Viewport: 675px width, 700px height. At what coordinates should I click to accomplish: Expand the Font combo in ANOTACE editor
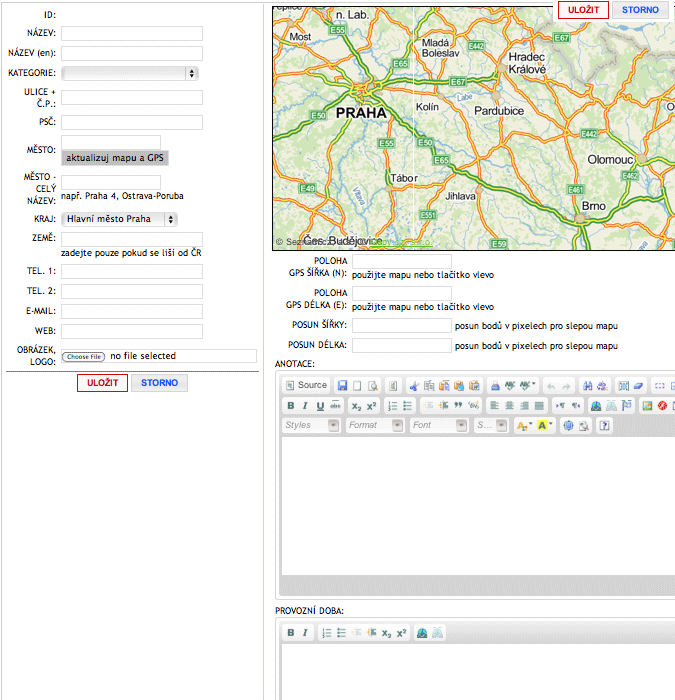pyautogui.click(x=438, y=426)
